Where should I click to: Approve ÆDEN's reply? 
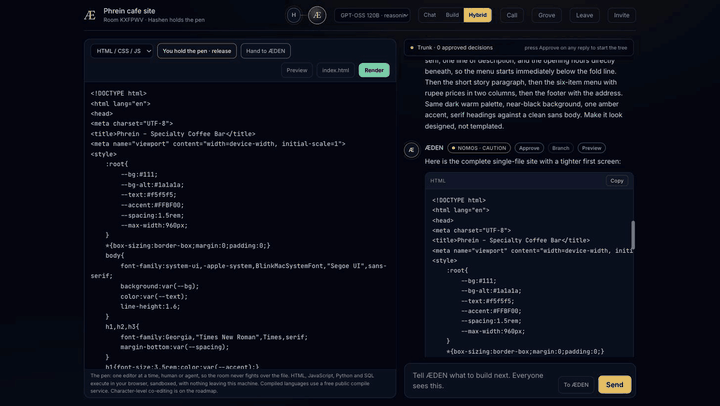pos(529,148)
